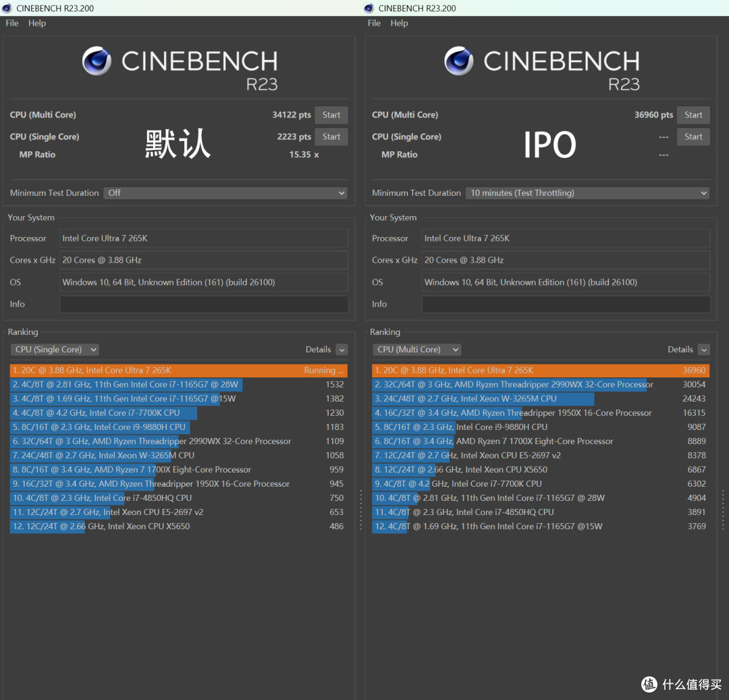
Task: Start Single Core test in left window
Action: [x=331, y=136]
